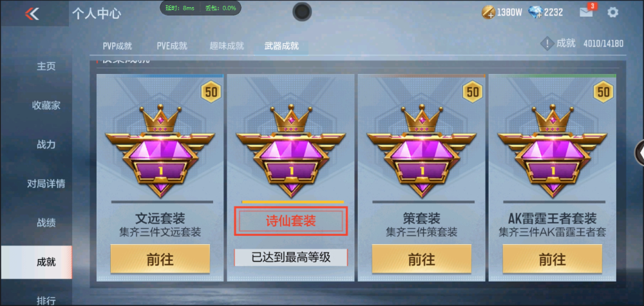
Task: Switch to PVE成就 tab
Action: click(172, 46)
